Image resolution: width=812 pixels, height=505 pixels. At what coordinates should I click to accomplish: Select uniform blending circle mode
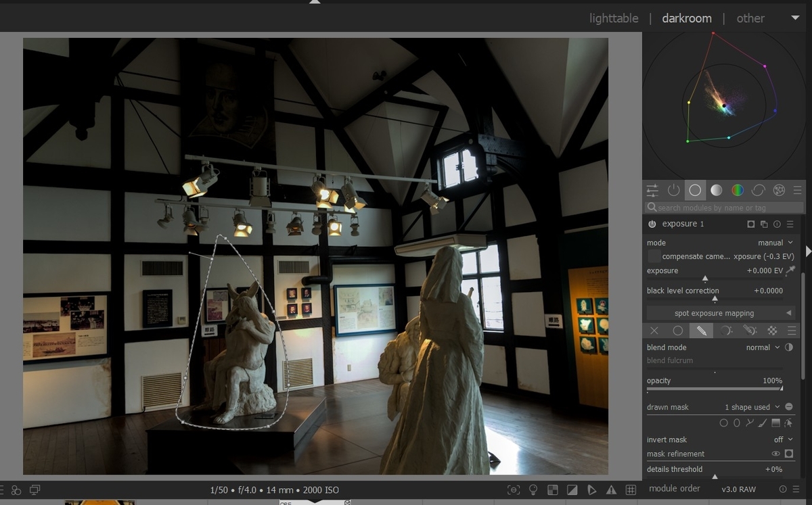pyautogui.click(x=677, y=331)
